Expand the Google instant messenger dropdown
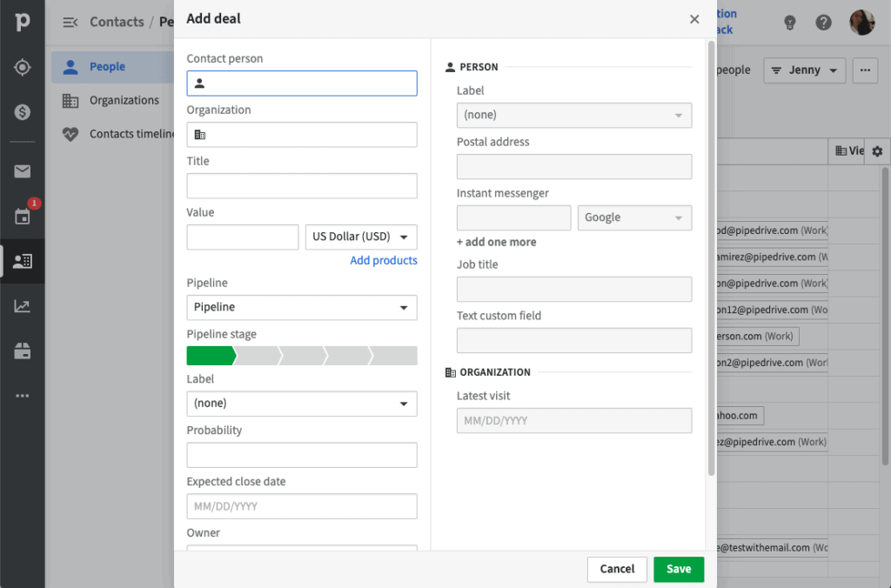Image resolution: width=891 pixels, height=588 pixels. [x=634, y=217]
